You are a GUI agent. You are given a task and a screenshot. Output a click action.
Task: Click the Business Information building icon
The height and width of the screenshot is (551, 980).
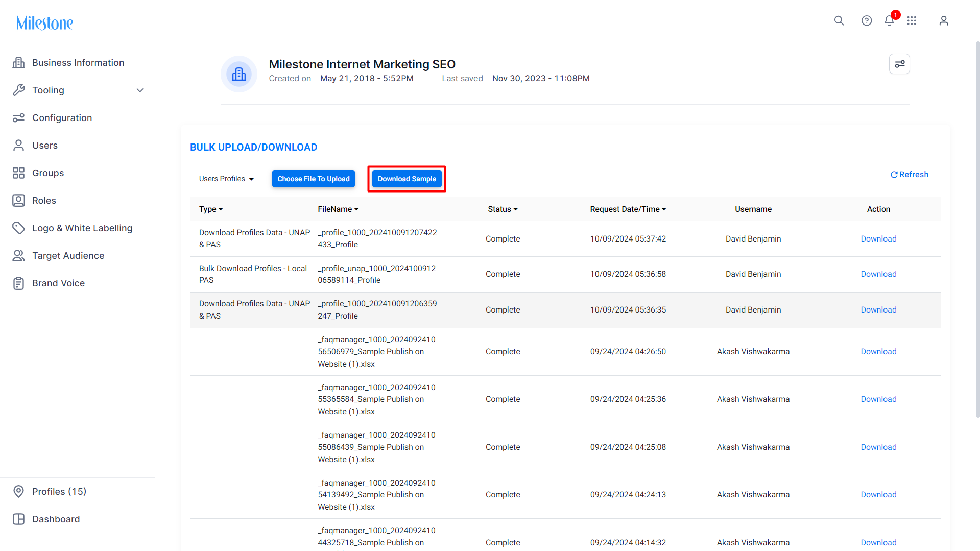pos(19,62)
